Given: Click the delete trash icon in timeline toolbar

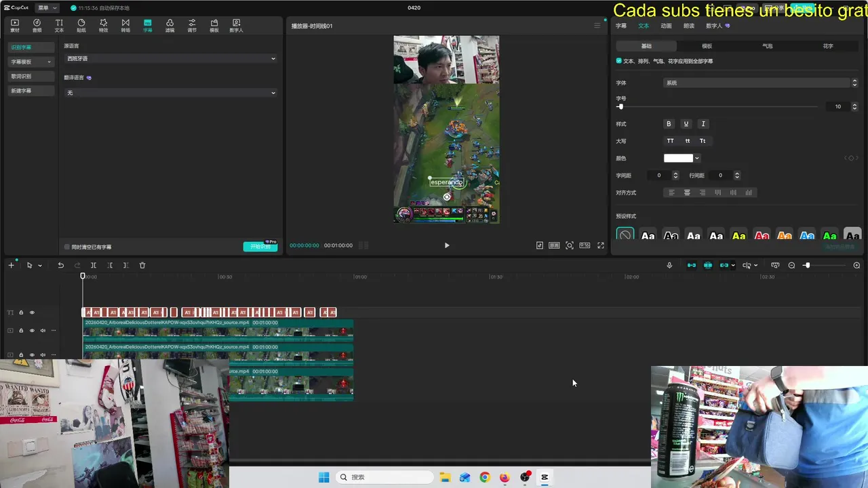Looking at the screenshot, I should (142, 265).
